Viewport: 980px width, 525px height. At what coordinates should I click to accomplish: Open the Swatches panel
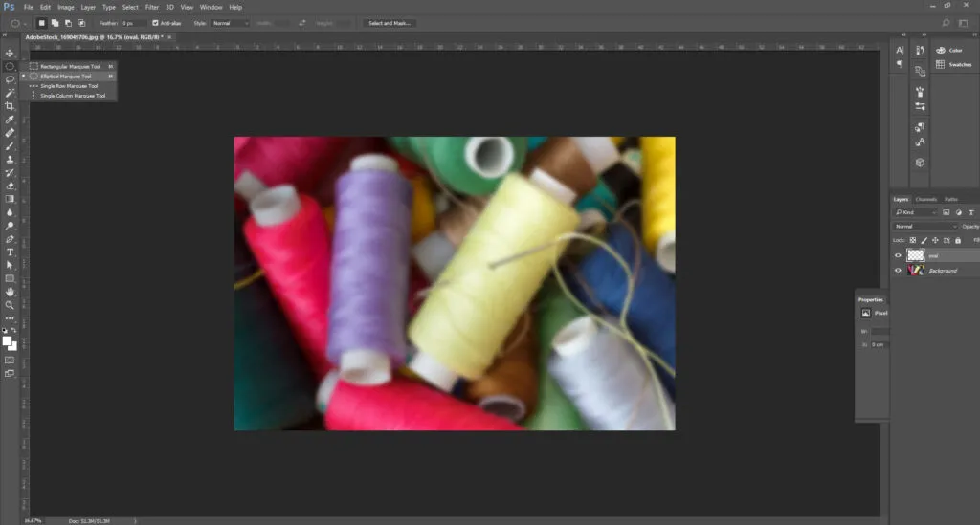(x=954, y=64)
